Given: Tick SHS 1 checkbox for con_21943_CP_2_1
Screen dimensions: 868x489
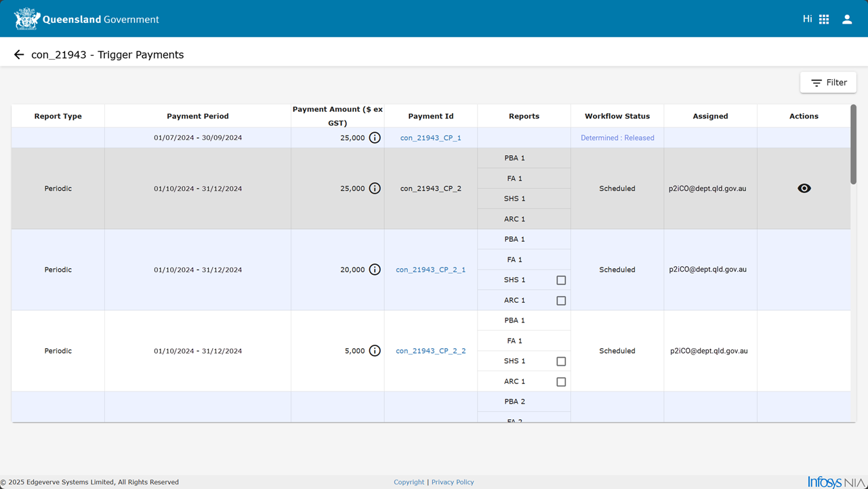Looking at the screenshot, I should click(x=561, y=280).
